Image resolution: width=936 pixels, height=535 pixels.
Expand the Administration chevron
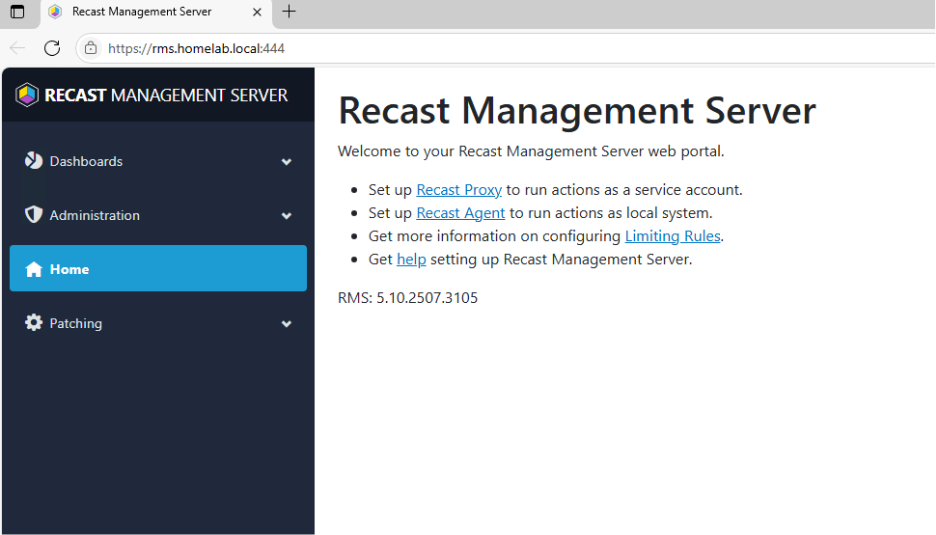[287, 216]
